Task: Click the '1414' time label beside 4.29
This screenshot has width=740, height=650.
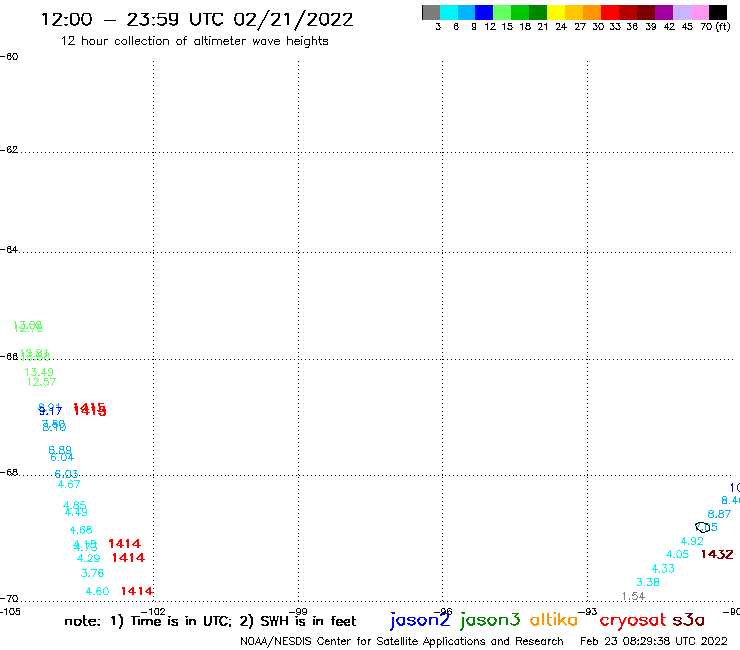Action: [128, 557]
